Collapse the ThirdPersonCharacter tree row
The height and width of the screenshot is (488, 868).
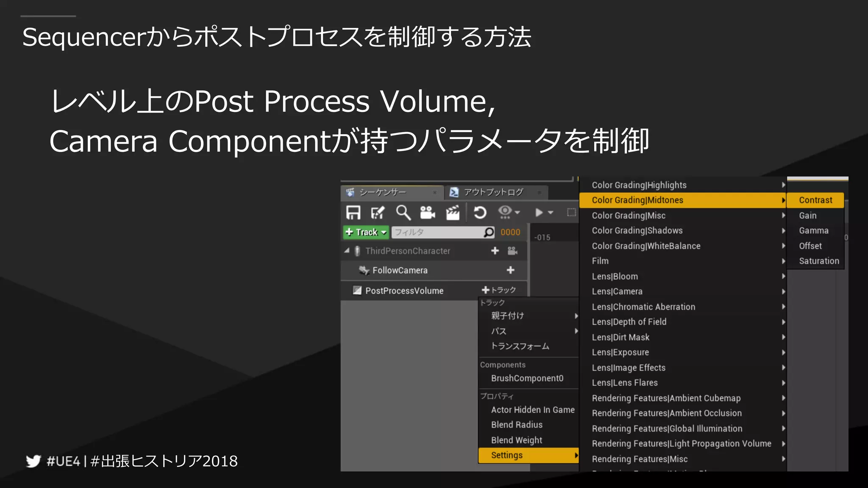[347, 251]
